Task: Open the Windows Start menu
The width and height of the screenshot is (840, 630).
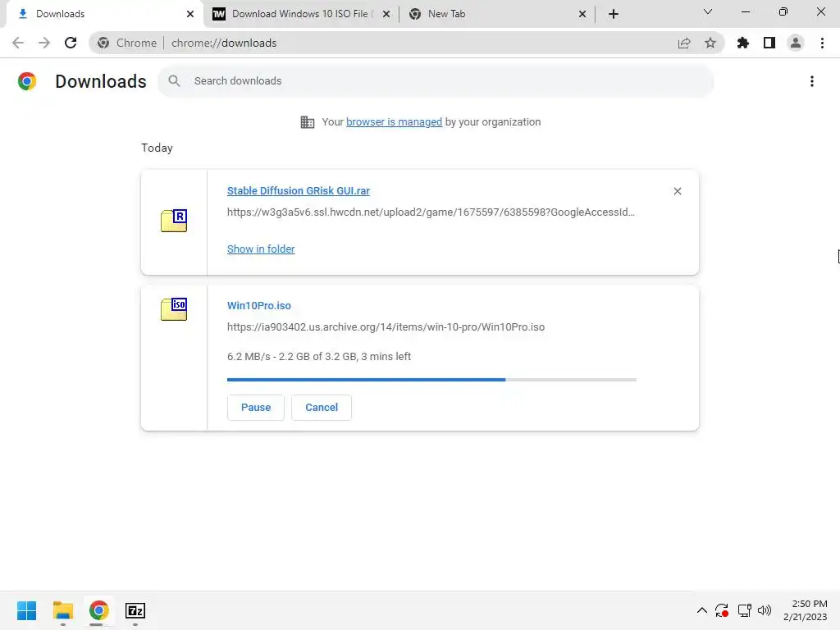Action: tap(27, 610)
